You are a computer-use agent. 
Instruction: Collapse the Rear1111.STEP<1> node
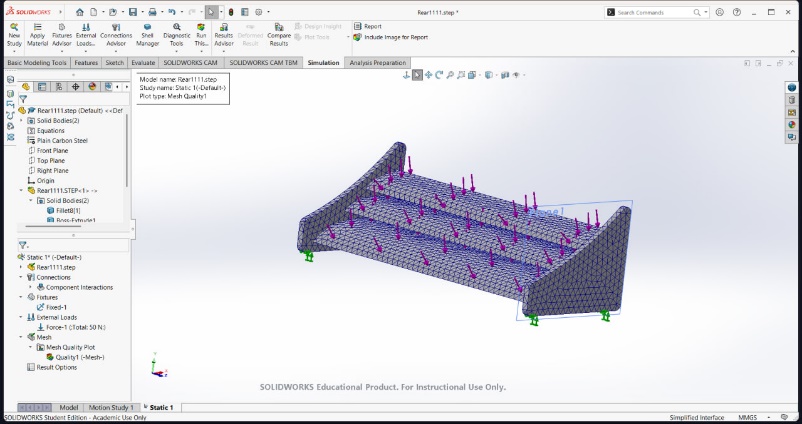pos(21,191)
